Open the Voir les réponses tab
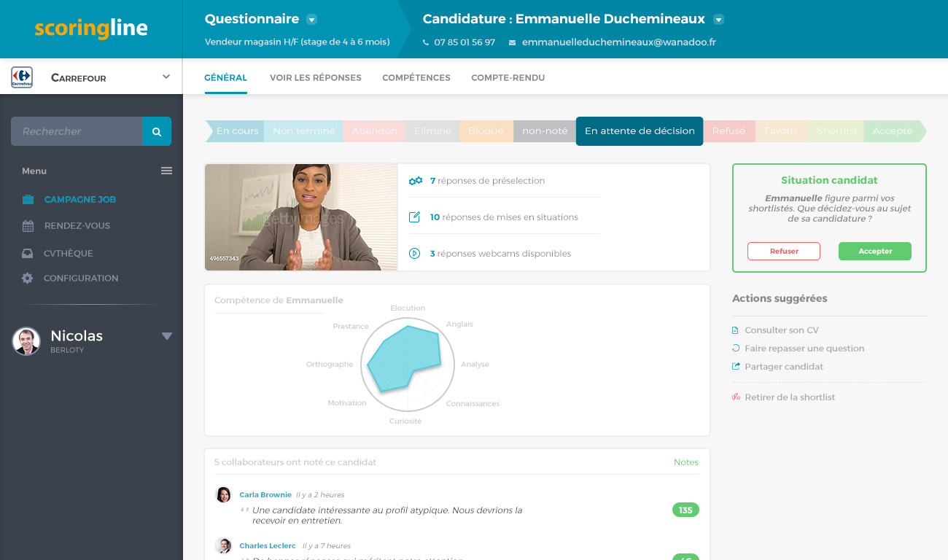The width and height of the screenshot is (948, 560). coord(316,77)
